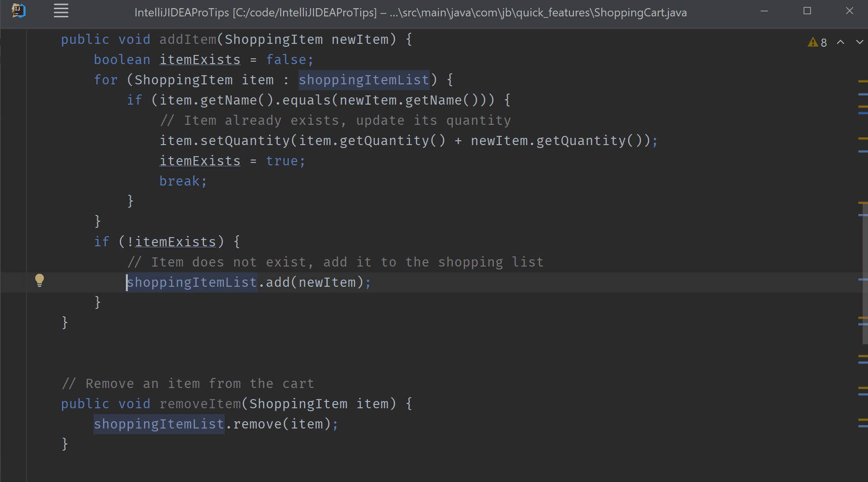Click '.equals(' in the name comparison
Image resolution: width=868 pixels, height=482 pixels.
[307, 100]
